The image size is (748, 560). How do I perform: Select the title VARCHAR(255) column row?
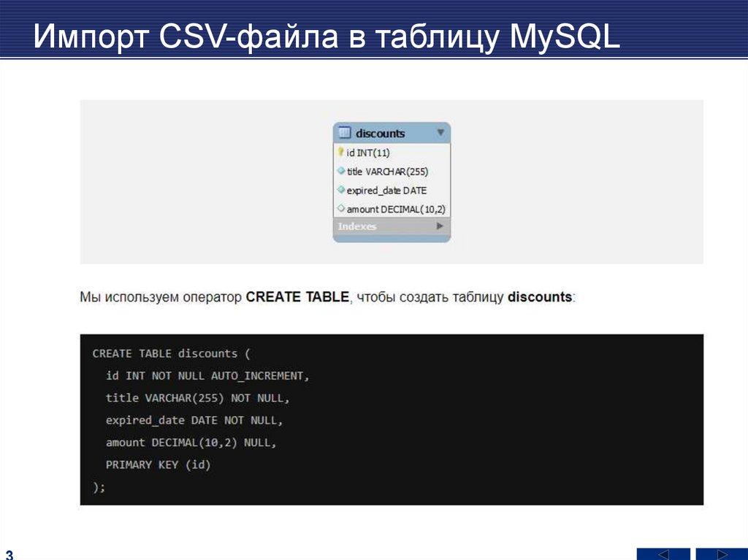388,172
